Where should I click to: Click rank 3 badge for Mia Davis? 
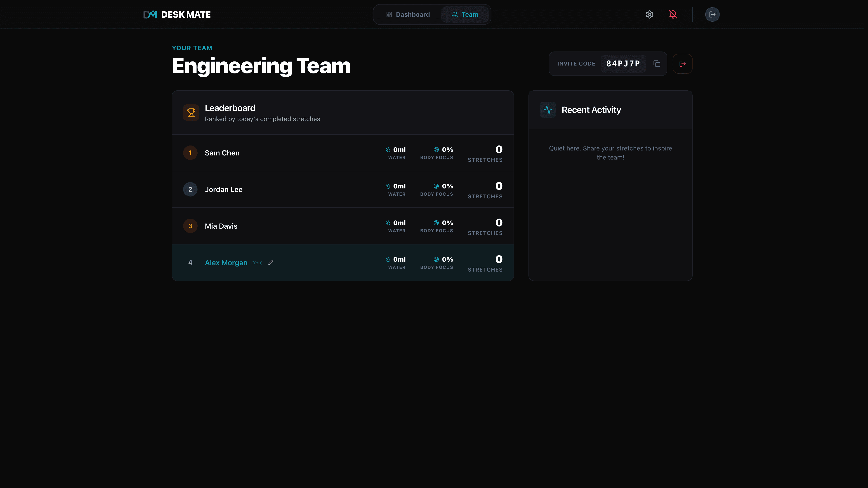pyautogui.click(x=190, y=226)
